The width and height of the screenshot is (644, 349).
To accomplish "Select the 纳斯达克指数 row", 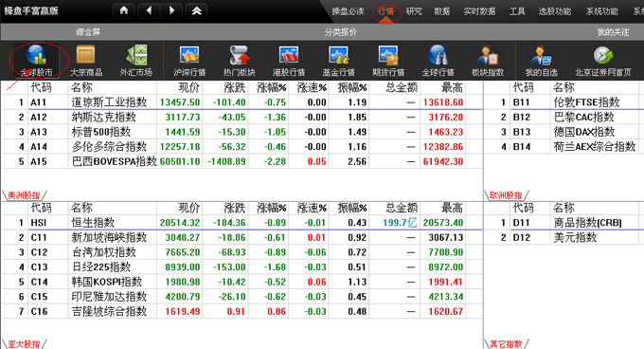I will (x=241, y=118).
